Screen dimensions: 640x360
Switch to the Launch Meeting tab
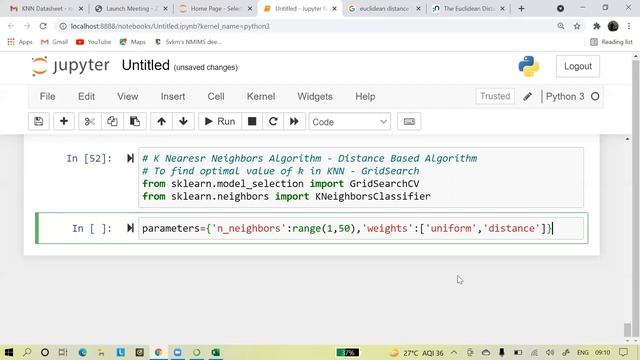[130, 9]
